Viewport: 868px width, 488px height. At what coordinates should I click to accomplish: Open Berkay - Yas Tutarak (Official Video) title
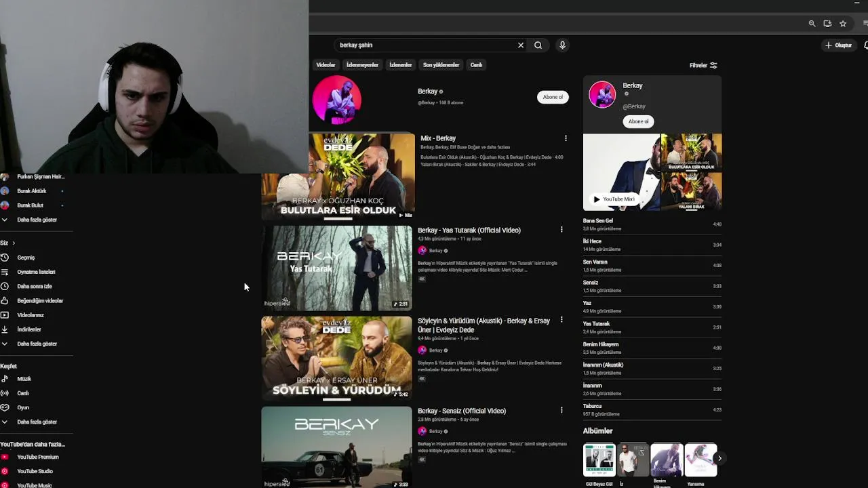point(469,230)
